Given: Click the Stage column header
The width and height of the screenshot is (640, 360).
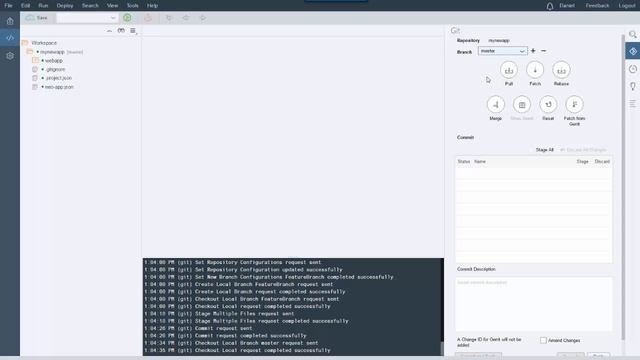Looking at the screenshot, I should [582, 162].
